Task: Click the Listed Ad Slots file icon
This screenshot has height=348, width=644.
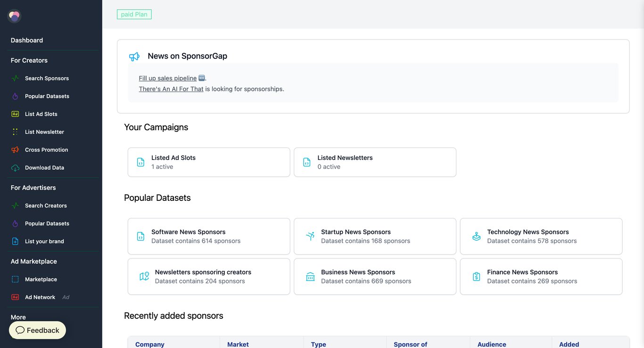Action: (140, 162)
